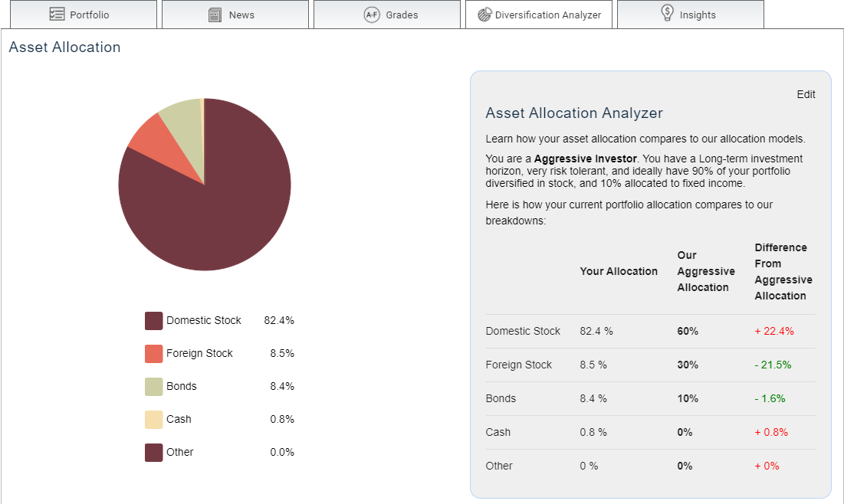
Task: Click the Domestic Stock legend swatch
Action: [154, 321]
